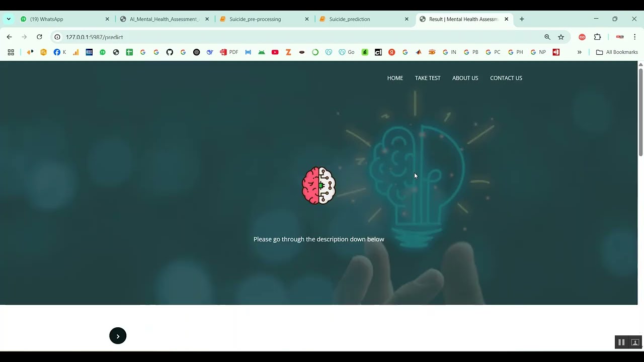Open the black cl bookmark icon
The height and width of the screenshot is (362, 644).
point(378,52)
